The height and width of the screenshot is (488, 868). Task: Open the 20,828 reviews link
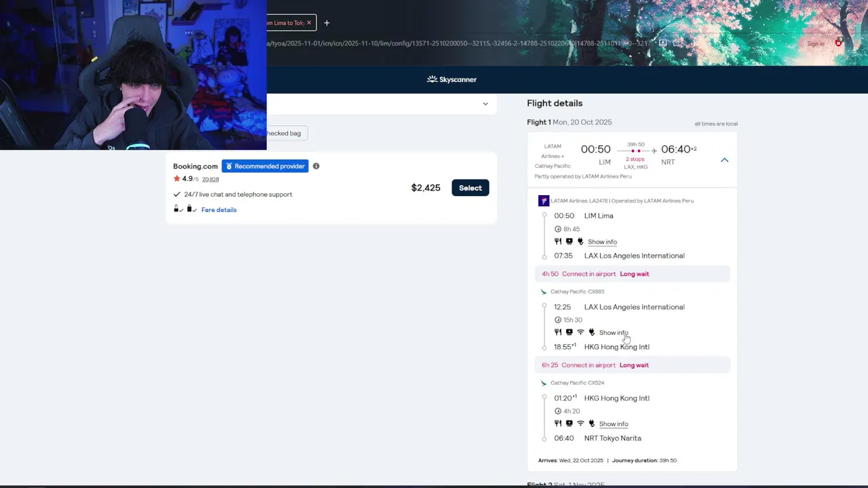point(210,179)
